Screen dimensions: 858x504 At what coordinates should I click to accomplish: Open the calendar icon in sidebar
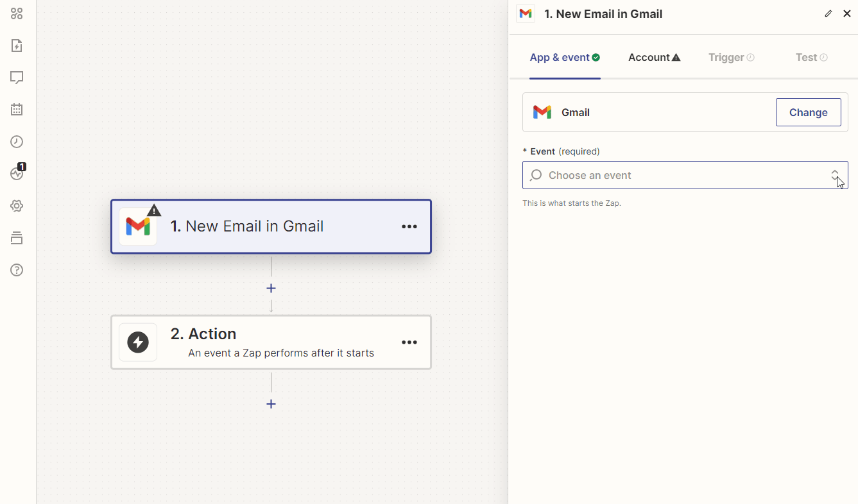point(17,110)
